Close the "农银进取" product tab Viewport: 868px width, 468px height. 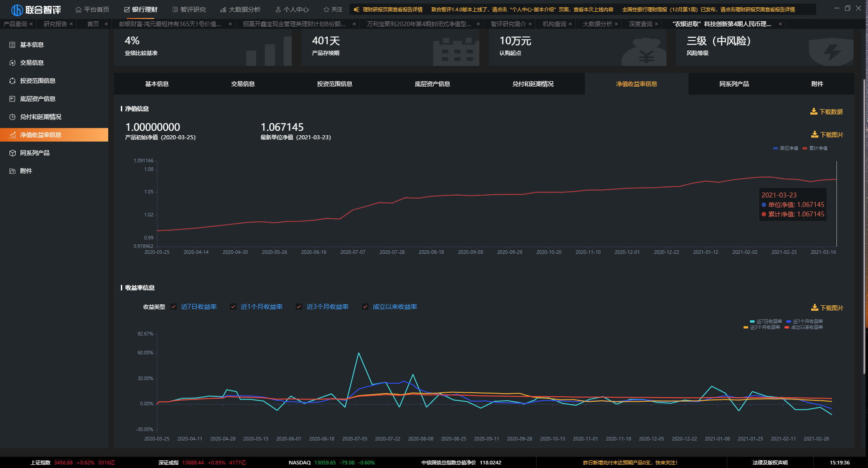pos(780,24)
